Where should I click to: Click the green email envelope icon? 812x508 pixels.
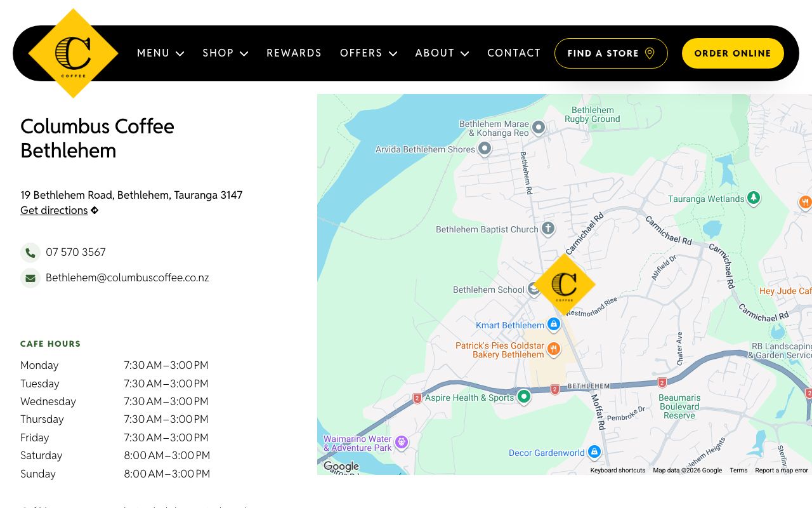(30, 278)
